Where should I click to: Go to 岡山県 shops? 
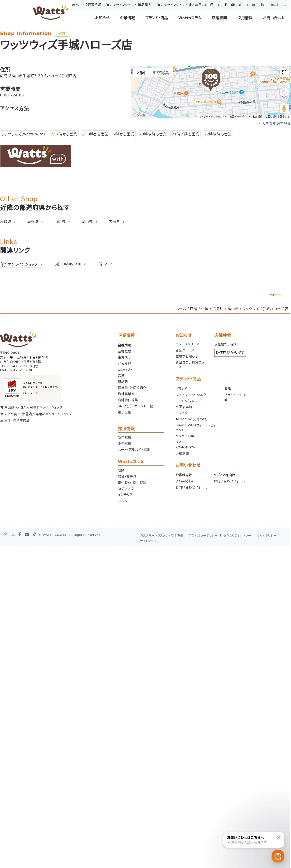point(89,222)
